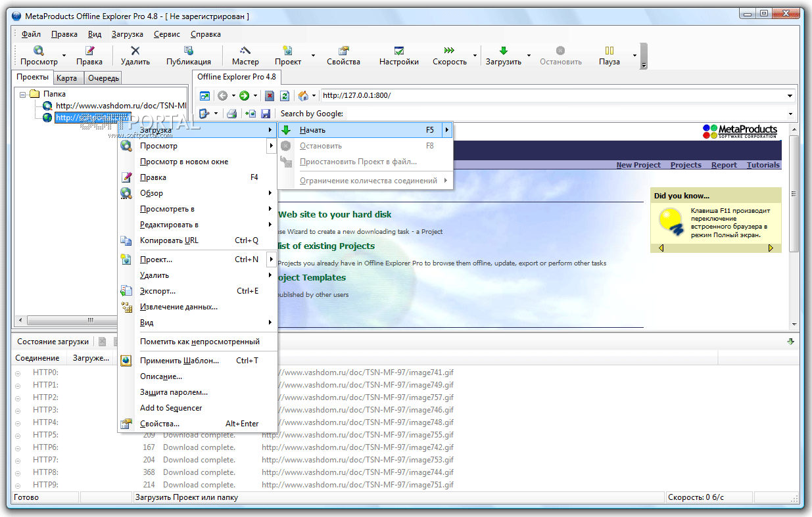
Task: Click the Мастер wizard toolbar icon
Action: coord(245,51)
